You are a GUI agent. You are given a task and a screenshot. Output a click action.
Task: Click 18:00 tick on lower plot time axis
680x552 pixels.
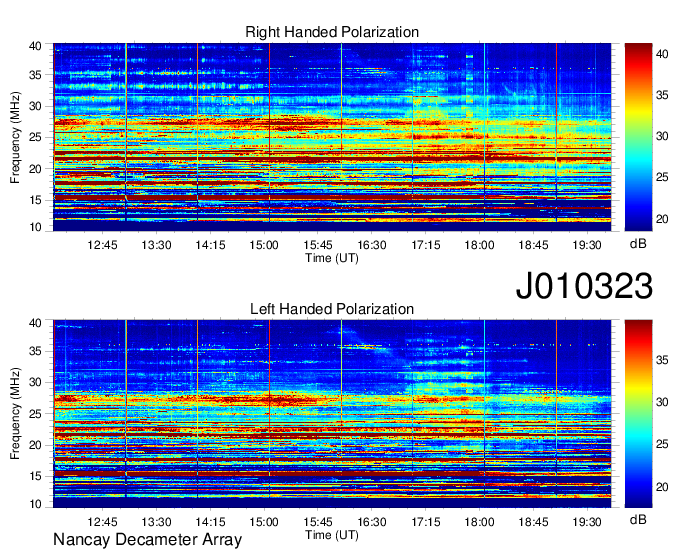(x=479, y=522)
